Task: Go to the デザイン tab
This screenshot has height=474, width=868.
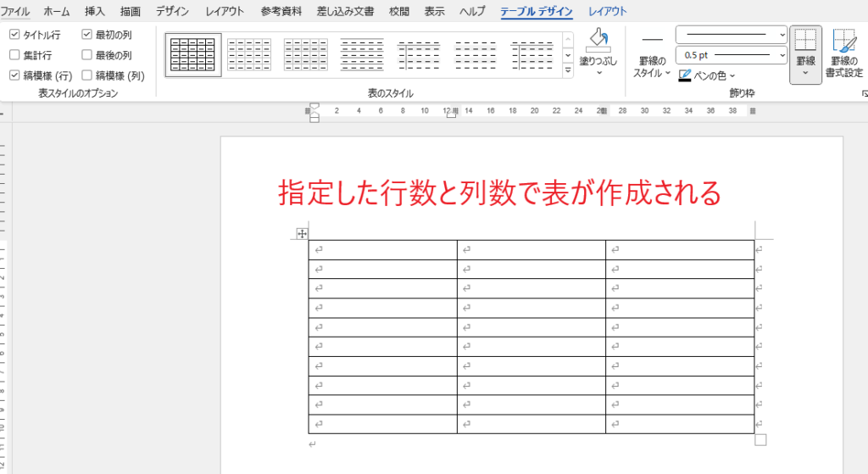Action: click(x=172, y=11)
